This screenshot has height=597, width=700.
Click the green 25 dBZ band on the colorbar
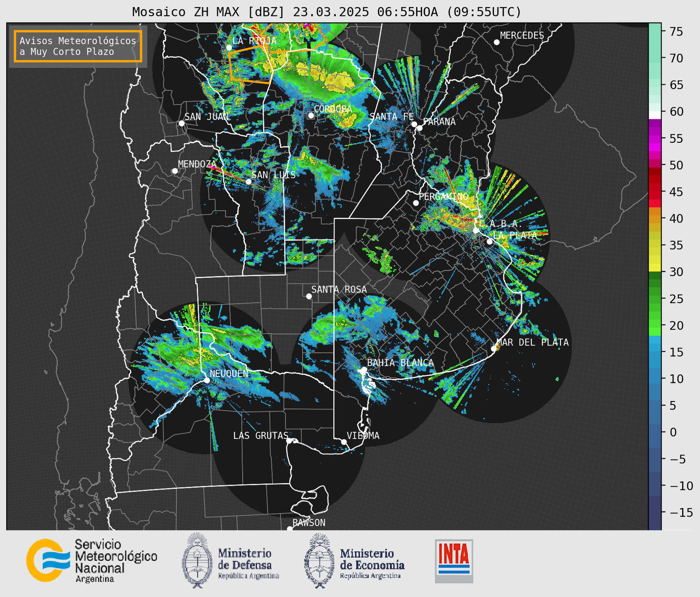[655, 299]
